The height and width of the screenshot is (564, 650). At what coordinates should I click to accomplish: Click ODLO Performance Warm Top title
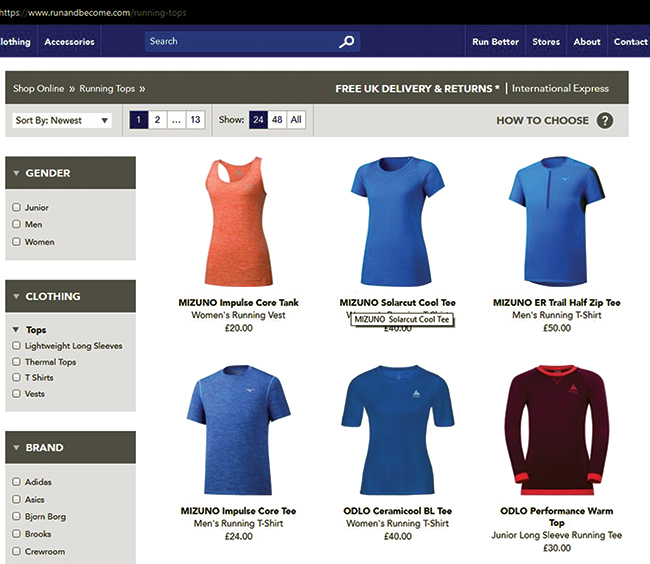pyautogui.click(x=557, y=517)
